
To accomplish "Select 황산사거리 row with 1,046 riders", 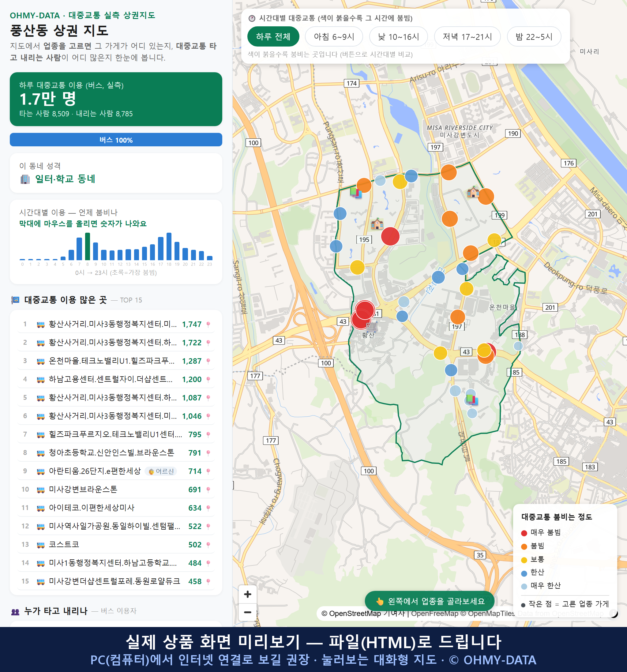I will (x=116, y=416).
